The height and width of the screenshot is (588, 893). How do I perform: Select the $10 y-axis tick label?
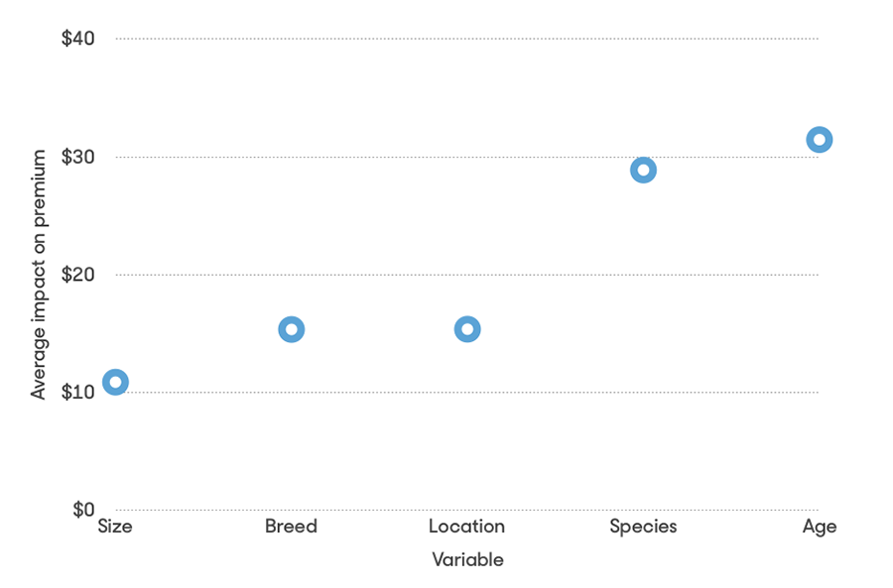click(x=78, y=392)
